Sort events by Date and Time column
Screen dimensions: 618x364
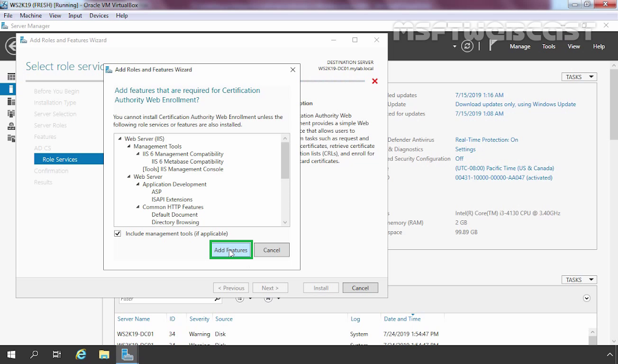pyautogui.click(x=402, y=319)
